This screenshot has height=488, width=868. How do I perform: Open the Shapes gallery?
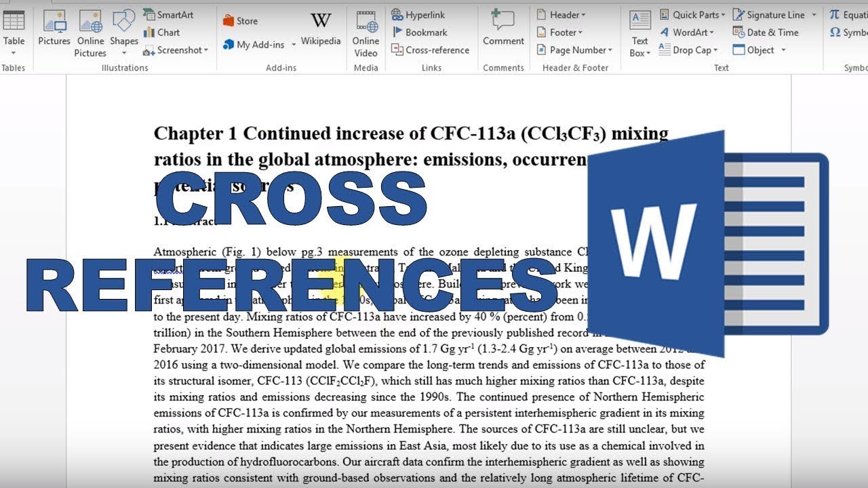[124, 31]
